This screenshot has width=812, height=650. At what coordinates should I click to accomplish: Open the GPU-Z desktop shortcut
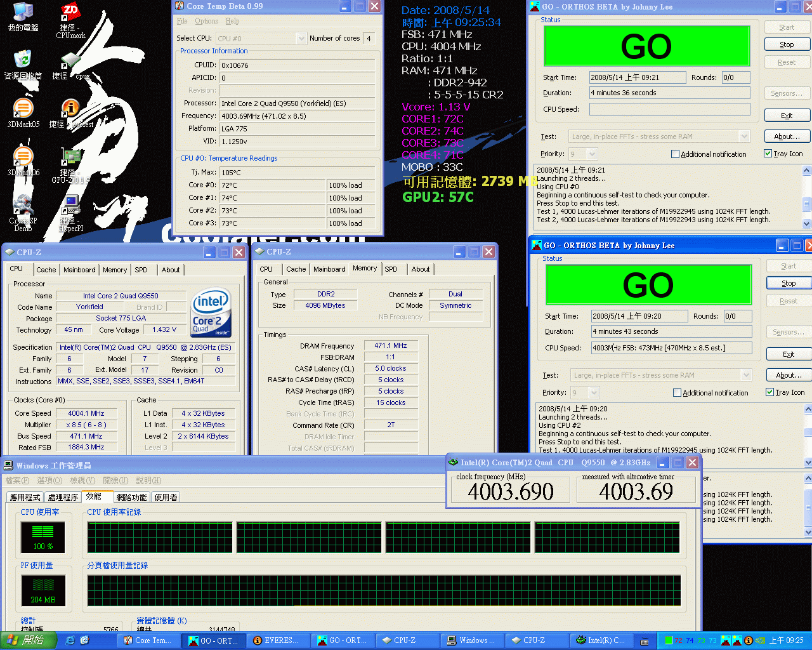[x=70, y=165]
